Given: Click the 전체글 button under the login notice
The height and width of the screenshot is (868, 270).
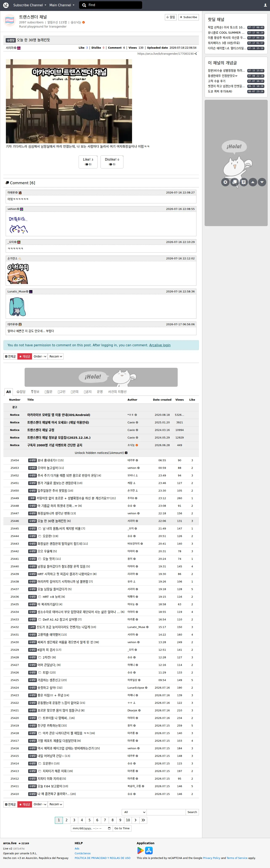Looking at the screenshot, I should point(11,356).
